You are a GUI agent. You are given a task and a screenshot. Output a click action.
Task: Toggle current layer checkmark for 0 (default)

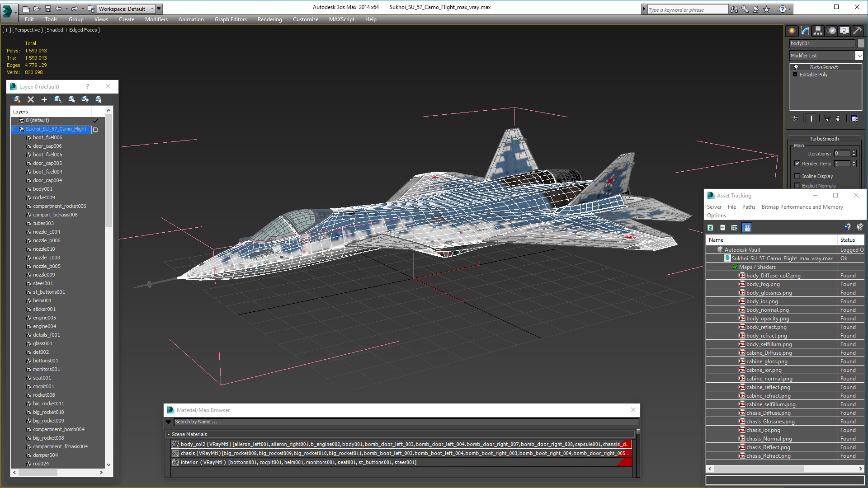pos(95,121)
